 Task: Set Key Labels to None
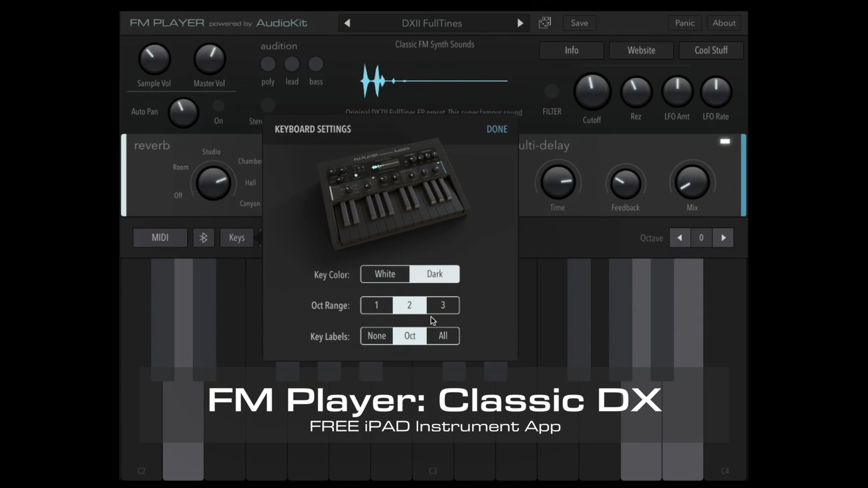coord(376,336)
